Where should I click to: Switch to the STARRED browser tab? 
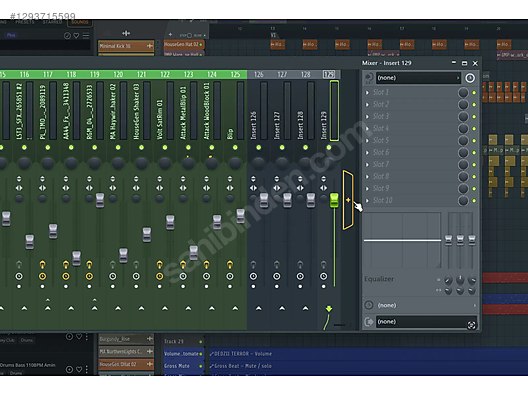coord(52,22)
